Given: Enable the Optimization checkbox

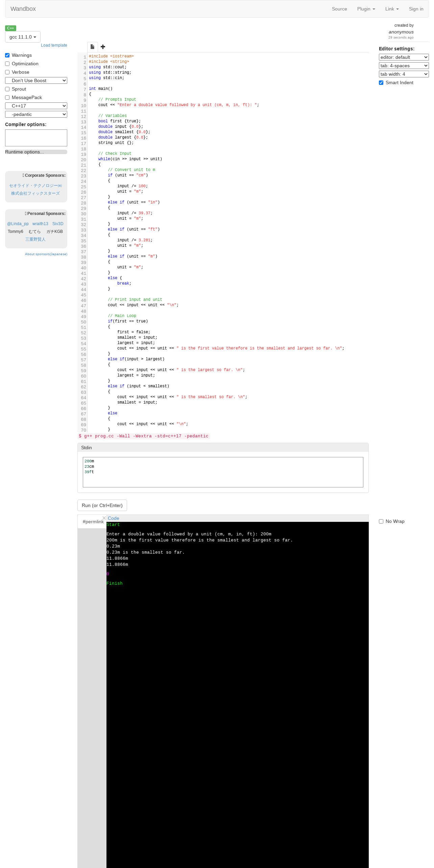Looking at the screenshot, I should pos(7,64).
